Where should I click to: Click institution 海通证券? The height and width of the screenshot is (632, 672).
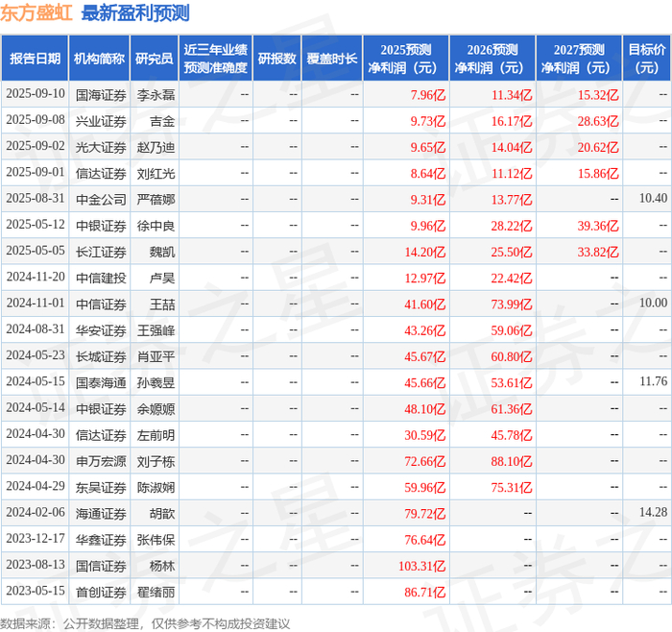101,513
